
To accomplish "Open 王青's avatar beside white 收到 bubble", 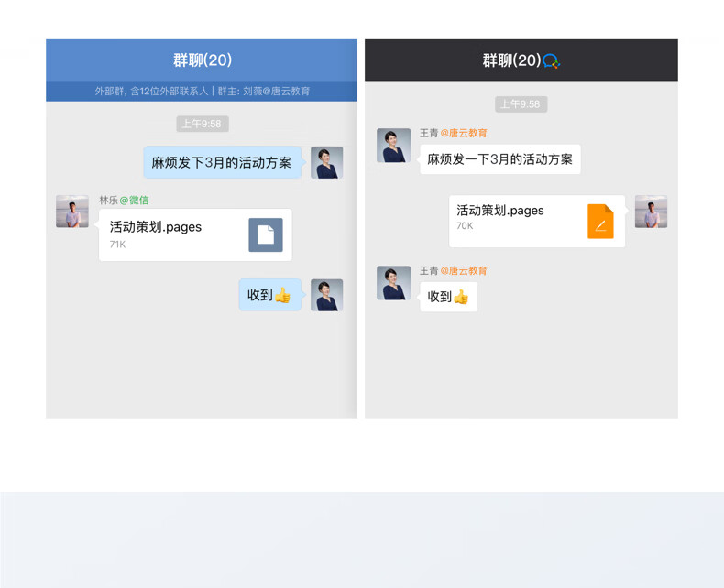I will point(394,283).
